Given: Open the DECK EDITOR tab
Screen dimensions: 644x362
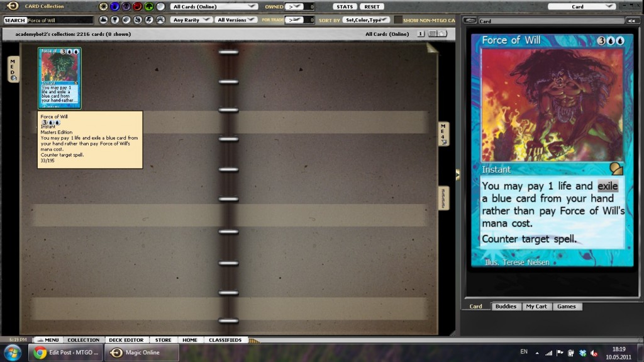Looking at the screenshot, I should 126,340.
